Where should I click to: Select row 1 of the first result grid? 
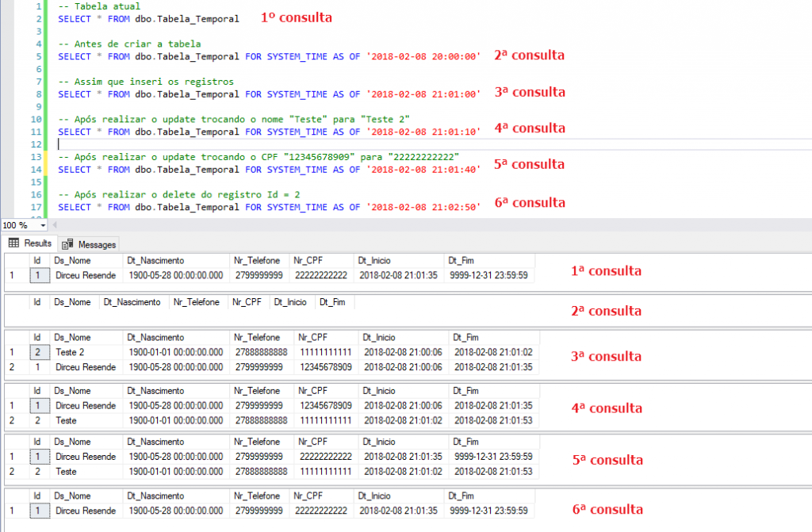coord(11,275)
